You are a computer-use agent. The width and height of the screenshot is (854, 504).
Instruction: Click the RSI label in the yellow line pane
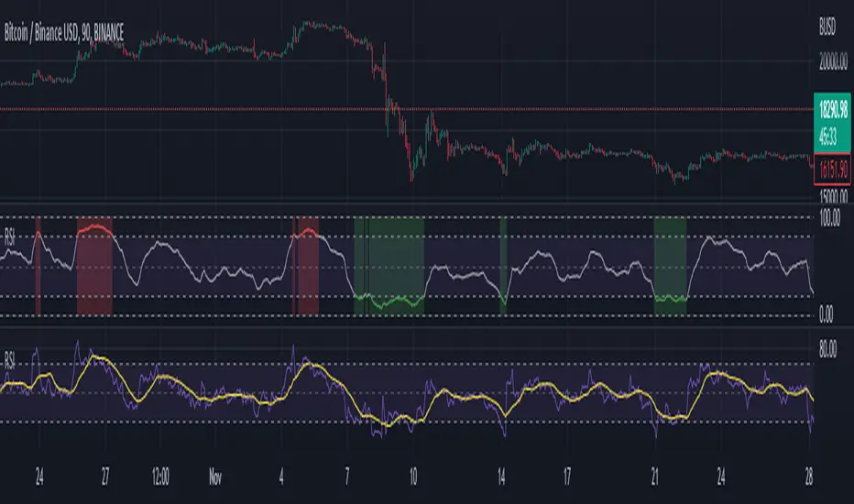pos(9,360)
